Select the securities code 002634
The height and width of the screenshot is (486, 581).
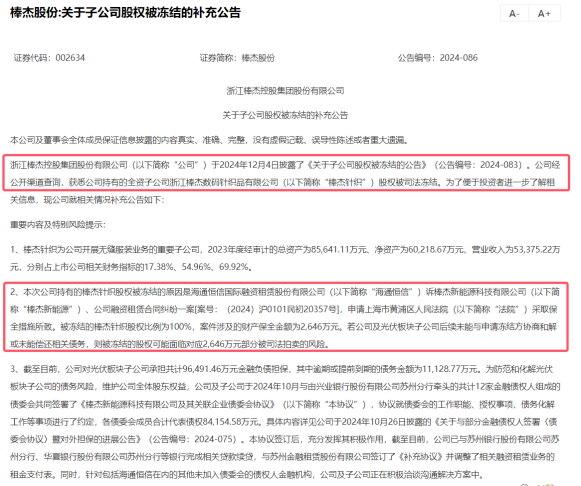click(70, 58)
